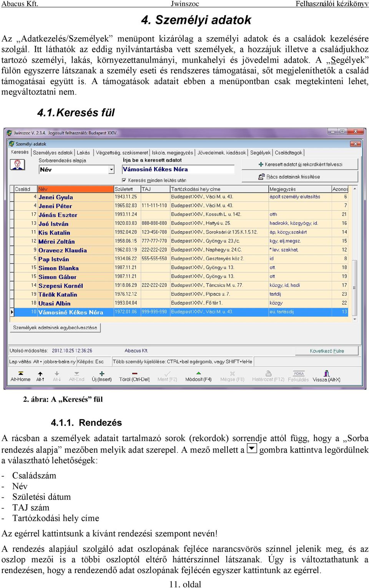Image resolution: width=369 pixels, height=588 pixels.
Task: Click the FOKA Felküldés icon
Action: [299, 373]
